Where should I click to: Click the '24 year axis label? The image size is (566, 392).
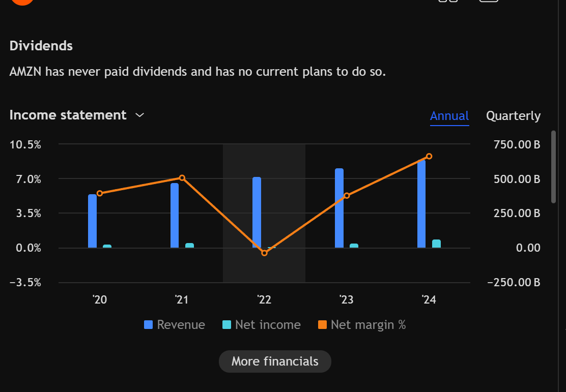click(x=429, y=299)
